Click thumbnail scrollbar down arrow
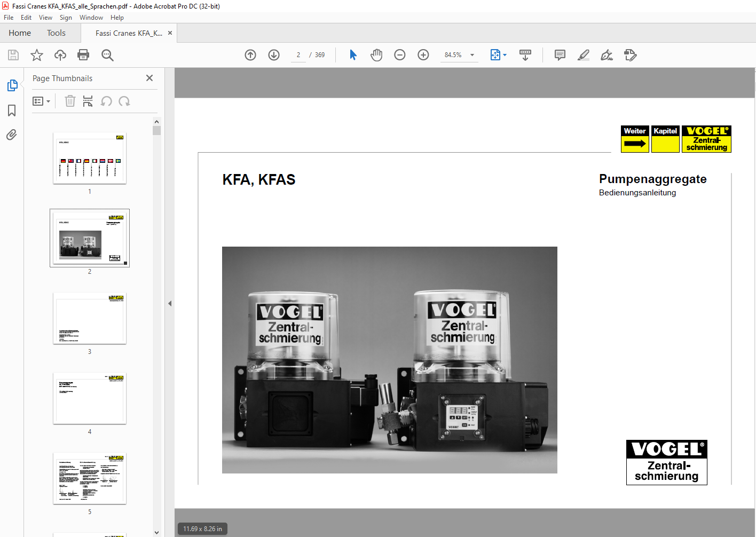The height and width of the screenshot is (537, 756). point(156,532)
